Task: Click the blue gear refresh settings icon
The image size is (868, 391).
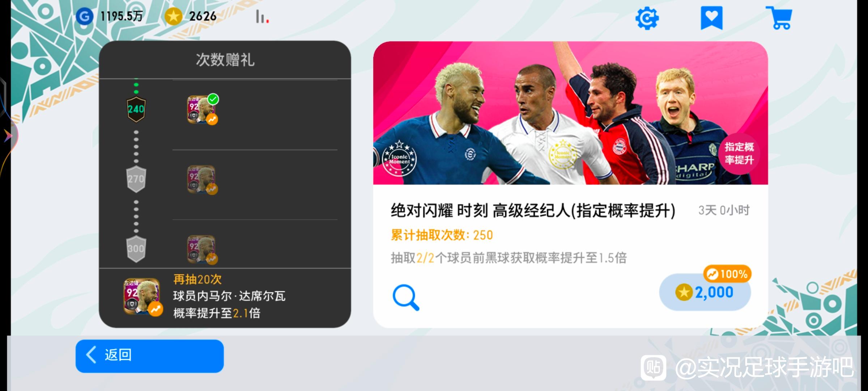Action: tap(647, 18)
